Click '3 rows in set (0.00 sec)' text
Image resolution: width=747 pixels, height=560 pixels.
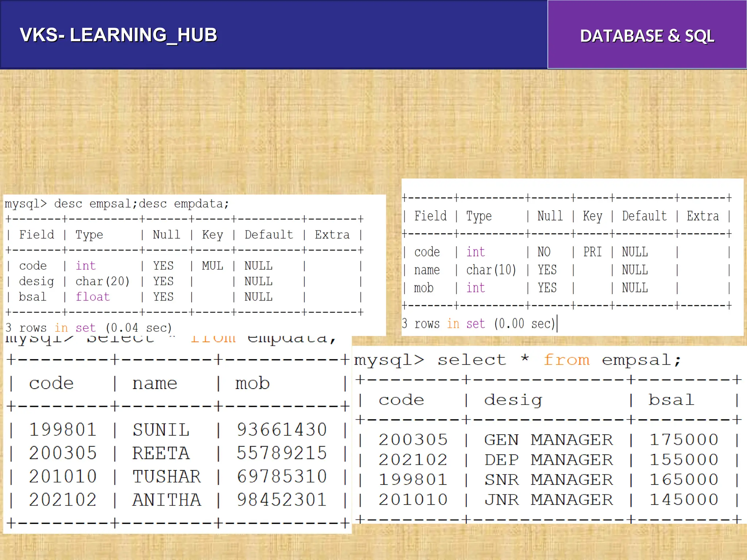(x=478, y=323)
